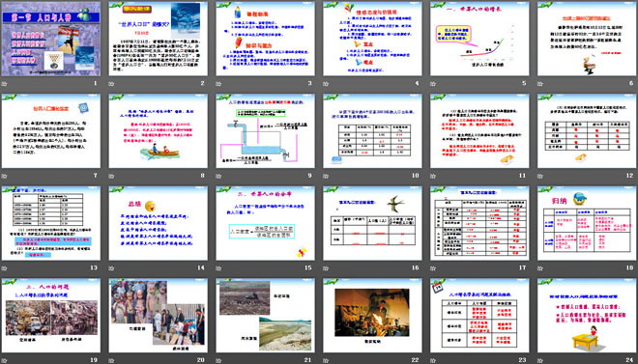This screenshot has width=638, height=364.
Task: Click the animation star icon below slide 14
Action: [x=111, y=268]
